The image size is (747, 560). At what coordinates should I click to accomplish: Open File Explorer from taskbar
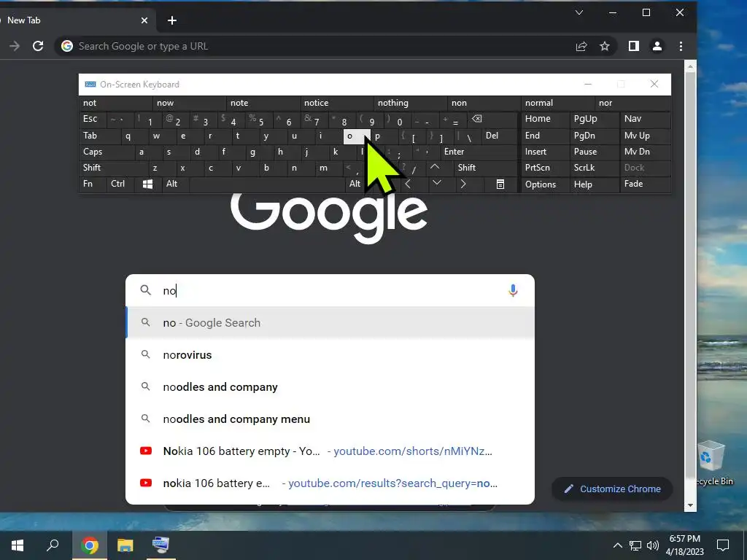pos(125,545)
